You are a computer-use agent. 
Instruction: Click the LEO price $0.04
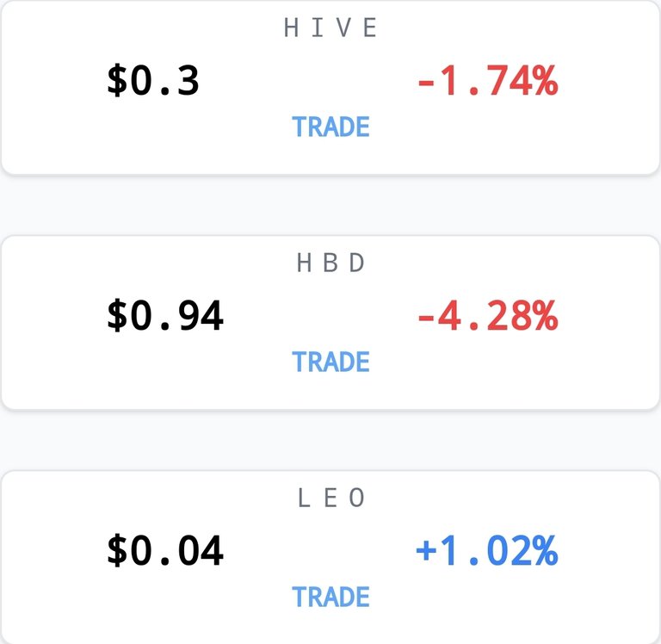(x=165, y=550)
